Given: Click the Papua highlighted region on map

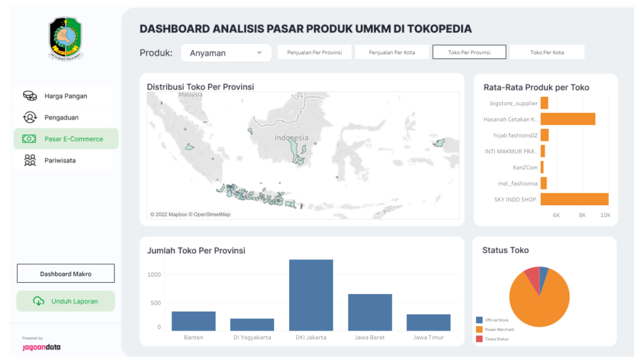Looking at the screenshot, I should pos(438,143).
